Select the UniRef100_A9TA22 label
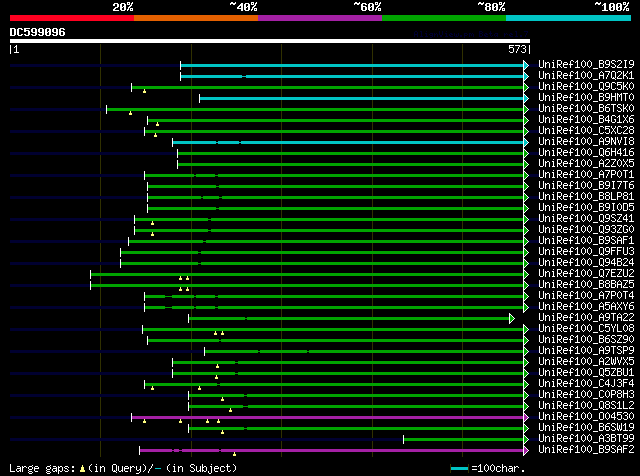The image size is (640, 476). pyautogui.click(x=586, y=318)
